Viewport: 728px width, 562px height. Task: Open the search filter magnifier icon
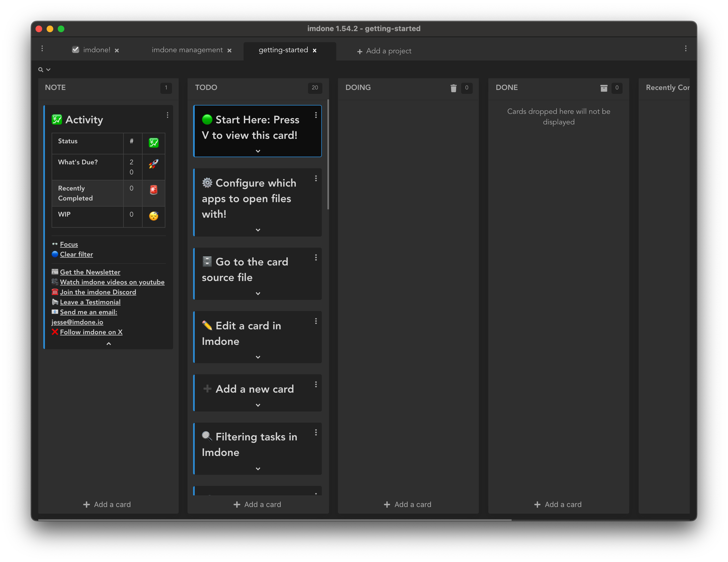41,69
